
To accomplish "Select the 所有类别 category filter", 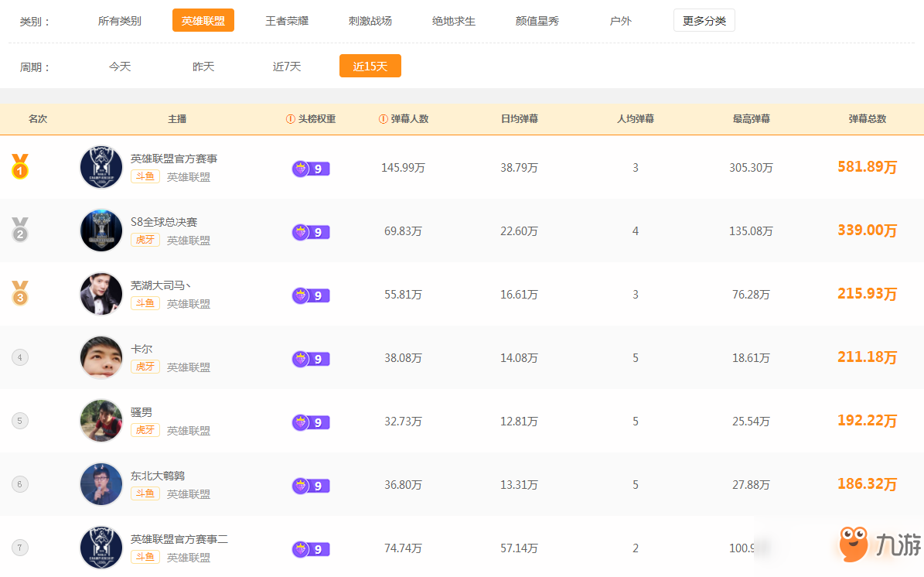I will point(120,21).
